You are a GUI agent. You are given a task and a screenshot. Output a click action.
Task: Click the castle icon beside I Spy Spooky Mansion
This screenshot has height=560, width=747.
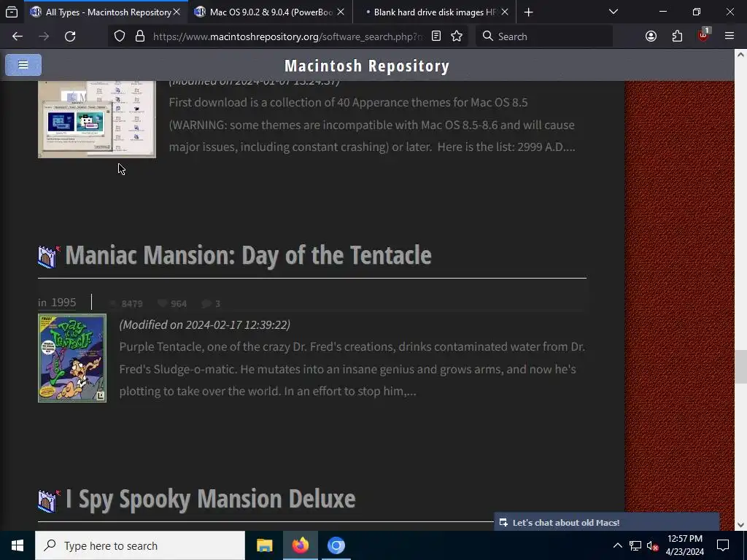tap(49, 502)
